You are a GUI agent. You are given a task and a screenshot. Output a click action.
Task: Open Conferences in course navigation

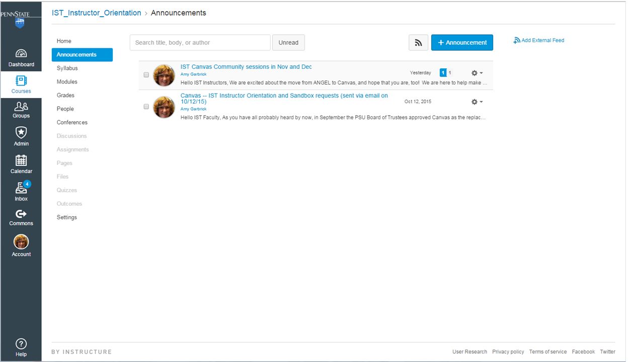pos(72,123)
